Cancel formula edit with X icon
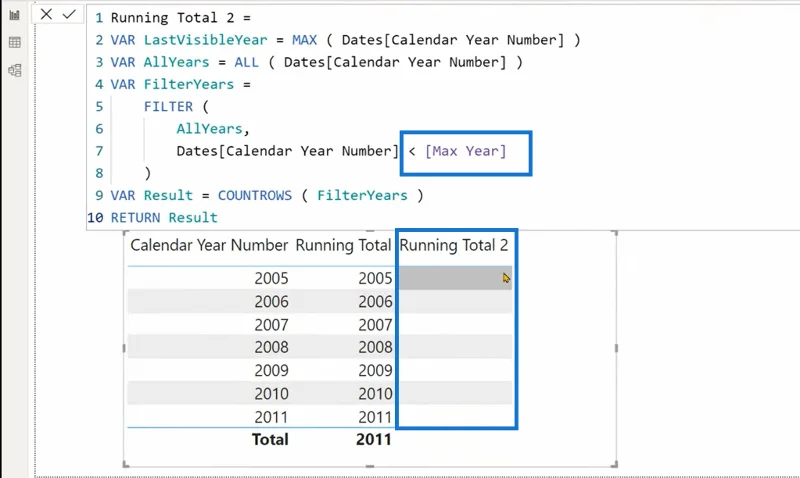This screenshot has width=800, height=478. [x=46, y=14]
